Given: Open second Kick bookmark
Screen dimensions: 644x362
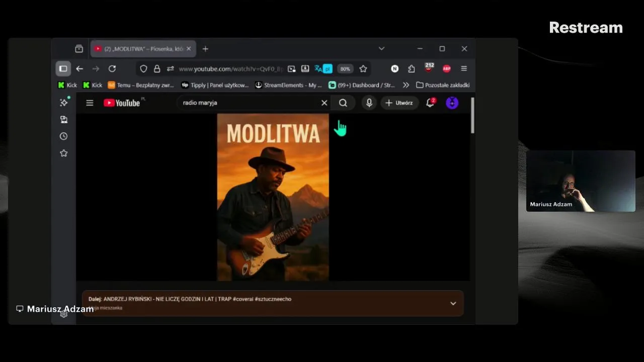Looking at the screenshot, I should [x=93, y=85].
